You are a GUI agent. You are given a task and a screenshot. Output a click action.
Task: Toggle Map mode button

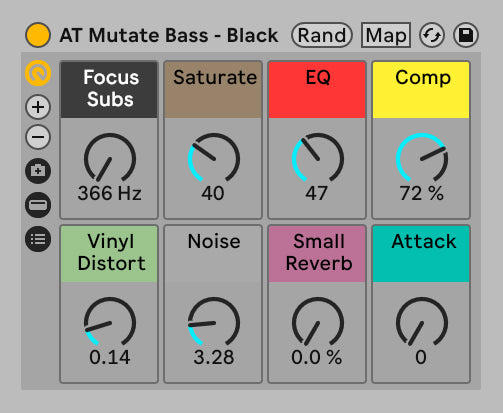(386, 35)
